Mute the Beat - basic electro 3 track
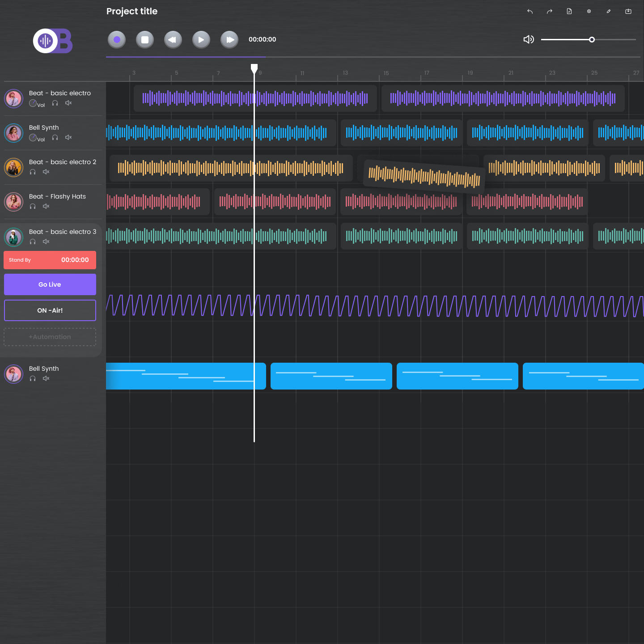Viewport: 644px width, 644px height. click(46, 242)
